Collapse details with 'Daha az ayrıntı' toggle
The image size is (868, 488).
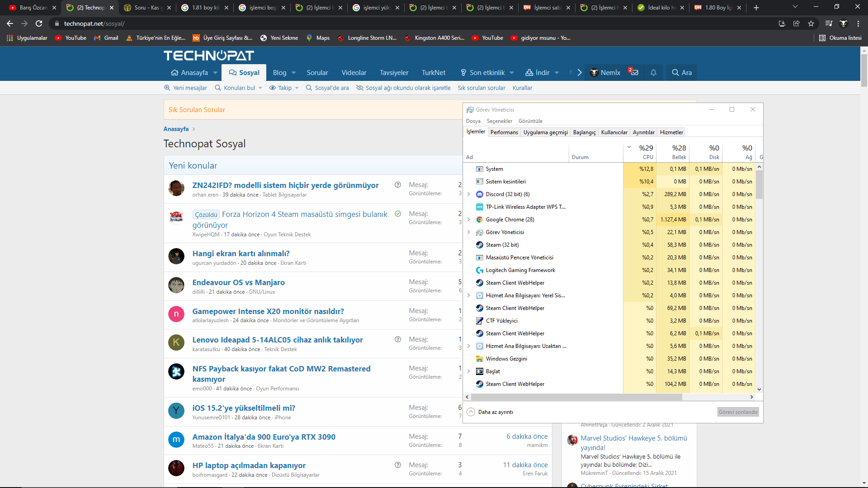pos(471,412)
